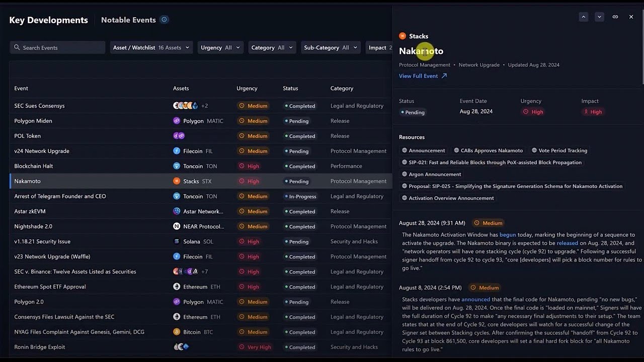
Task: Open the Urgency filter dropdown
Action: coord(221,47)
